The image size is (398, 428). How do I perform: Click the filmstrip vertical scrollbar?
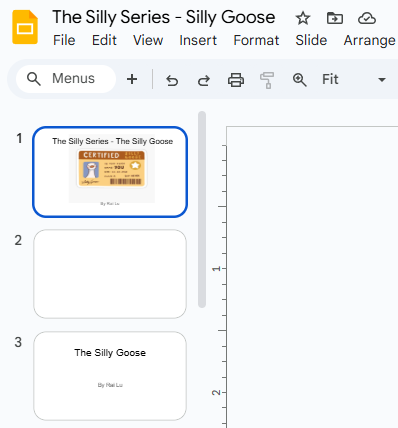coord(202,209)
